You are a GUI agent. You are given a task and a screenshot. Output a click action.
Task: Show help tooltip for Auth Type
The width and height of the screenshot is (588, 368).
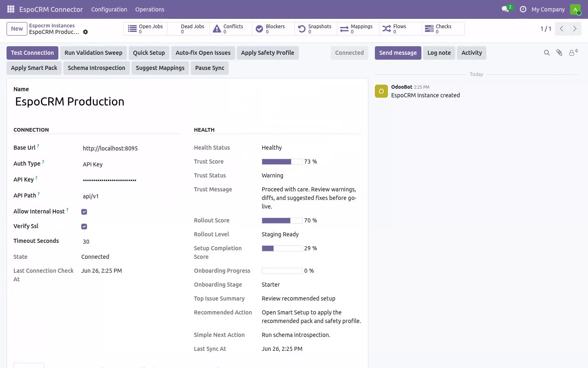point(43,162)
